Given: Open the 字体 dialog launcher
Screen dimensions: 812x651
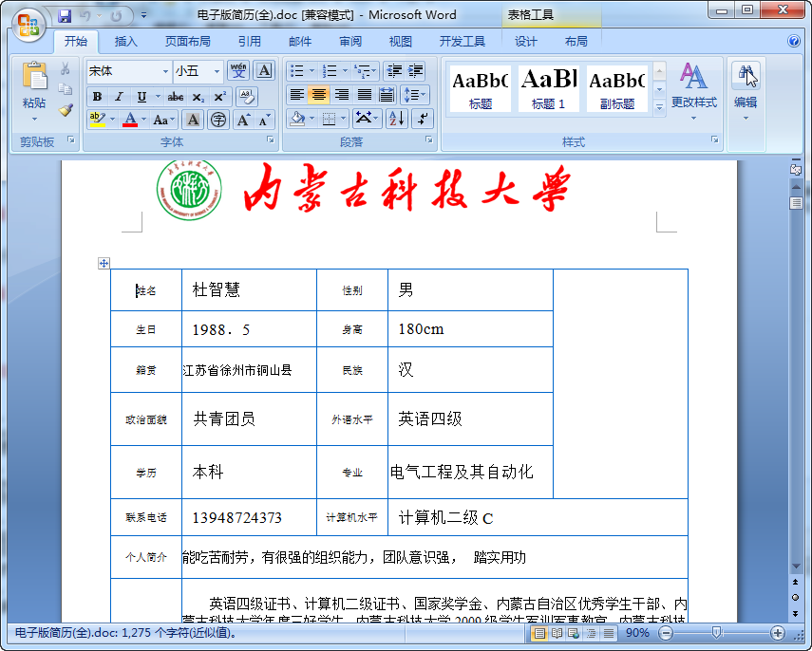Looking at the screenshot, I should click(271, 139).
